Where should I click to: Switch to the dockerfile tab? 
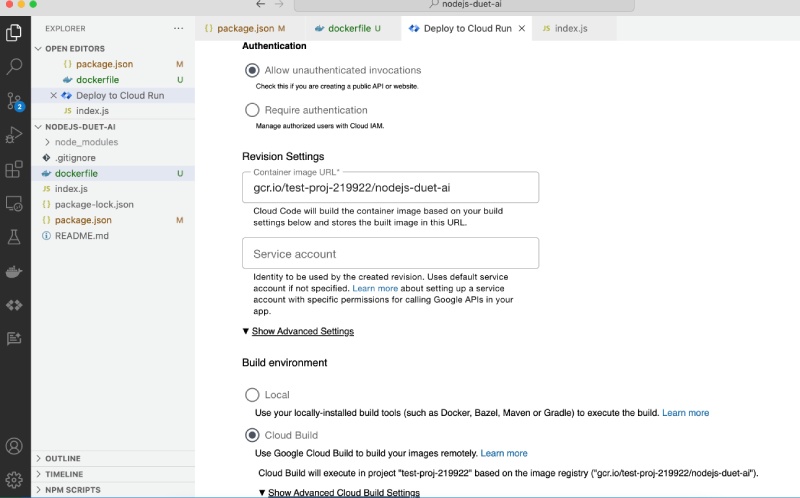(348, 29)
